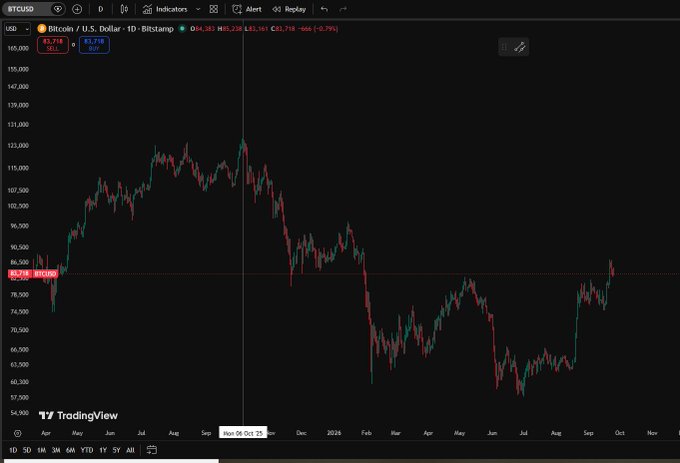680x463 pixels.
Task: Start bar Replay mode
Action: tap(289, 9)
